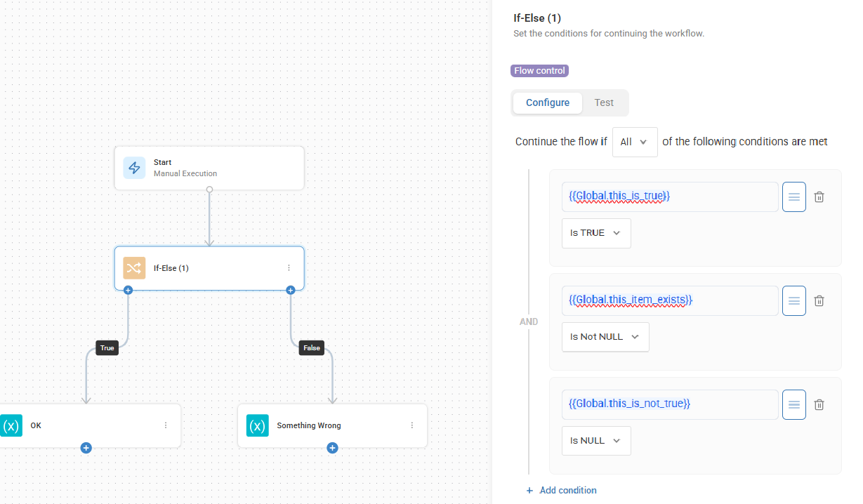Open the If-Else (1) node three-dot menu
The height and width of the screenshot is (504, 863).
coord(289,268)
